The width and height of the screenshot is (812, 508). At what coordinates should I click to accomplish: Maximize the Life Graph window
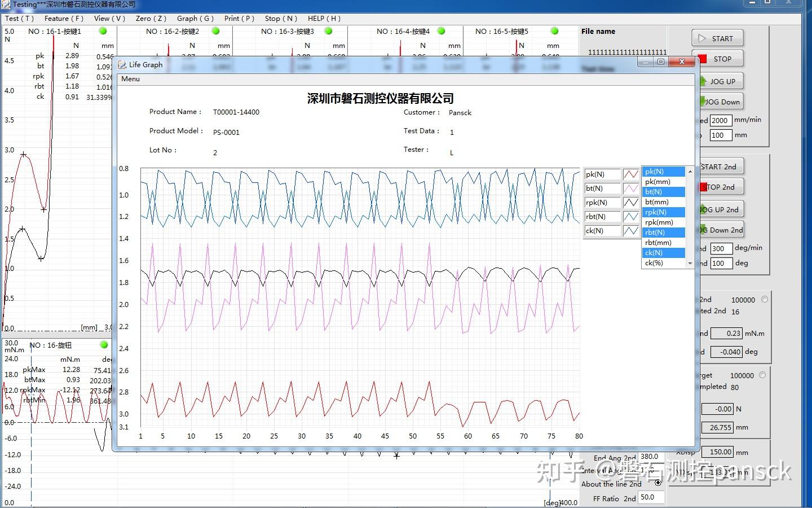tap(660, 62)
